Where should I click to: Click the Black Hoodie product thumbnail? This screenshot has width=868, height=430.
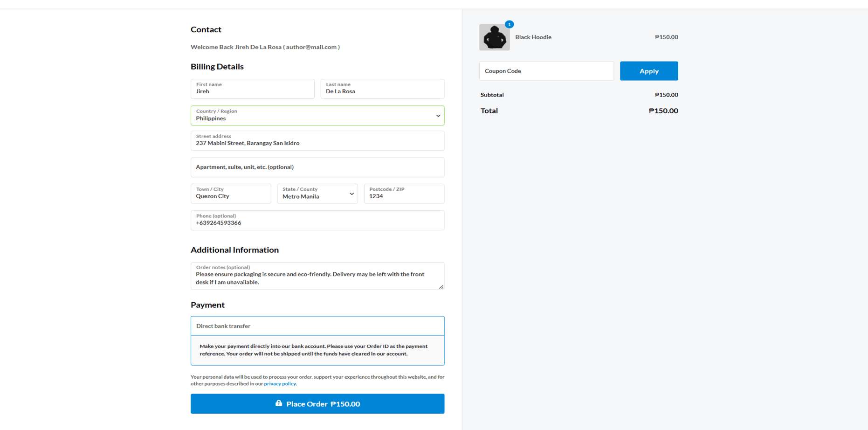click(x=494, y=37)
